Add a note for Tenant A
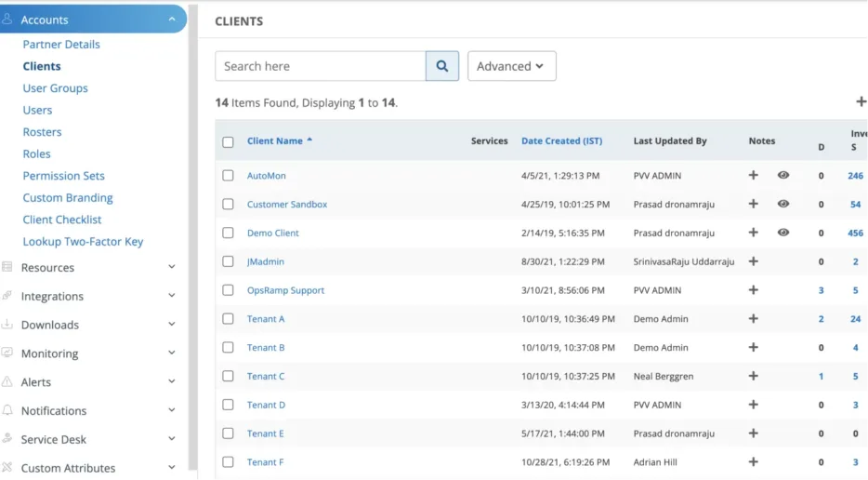The image size is (868, 480). coord(753,319)
